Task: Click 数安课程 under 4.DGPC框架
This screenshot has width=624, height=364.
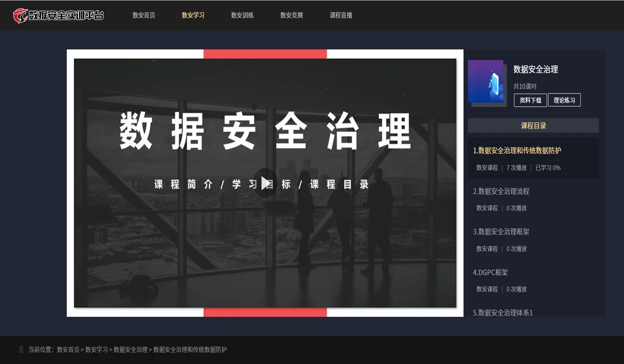Action: pos(487,289)
